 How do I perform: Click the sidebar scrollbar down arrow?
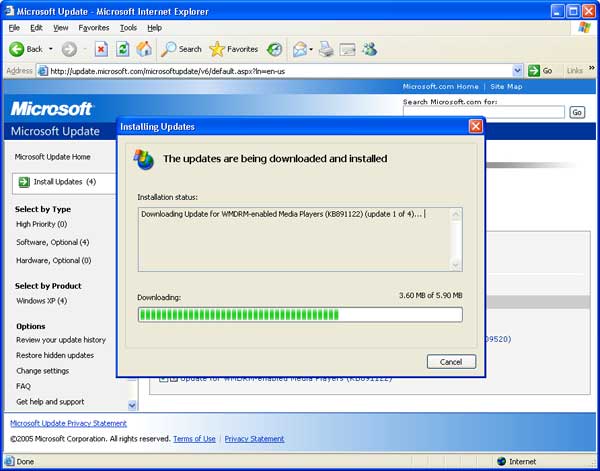coord(132,405)
